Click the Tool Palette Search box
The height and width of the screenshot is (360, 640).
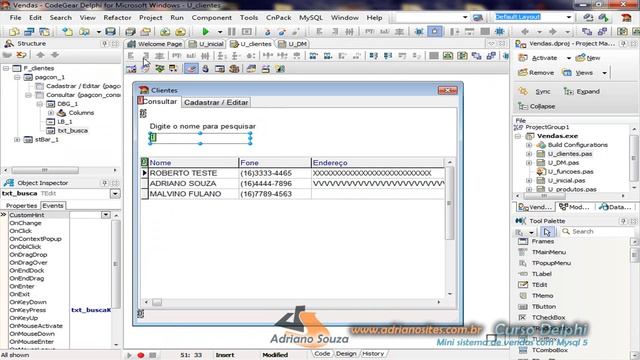click(x=597, y=232)
